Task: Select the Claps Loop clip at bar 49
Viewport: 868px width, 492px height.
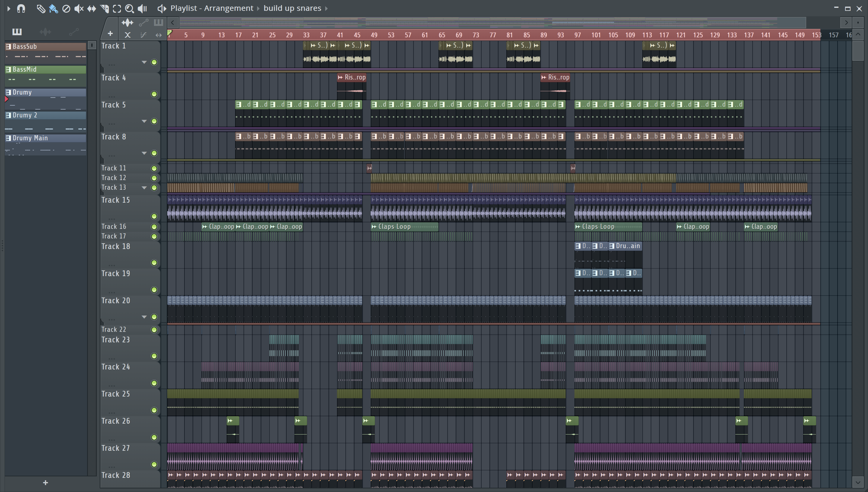Action: click(404, 227)
